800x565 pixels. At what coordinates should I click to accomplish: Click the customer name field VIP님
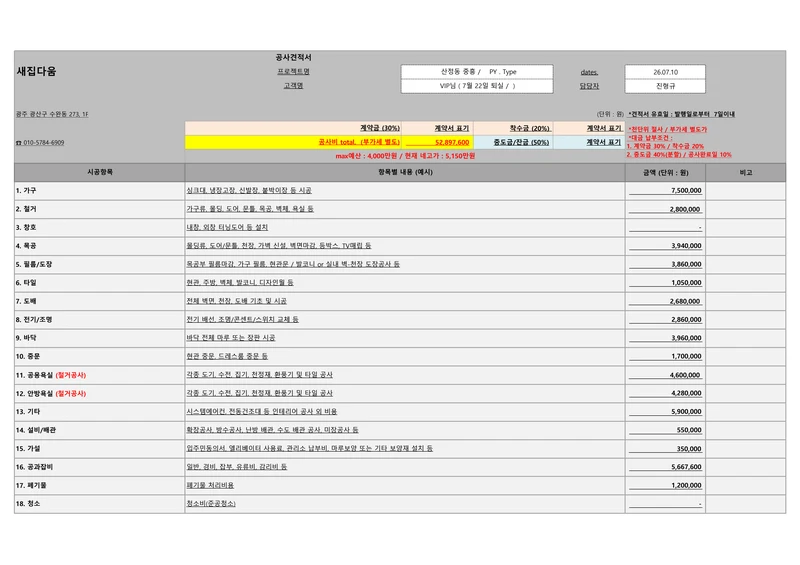(477, 86)
